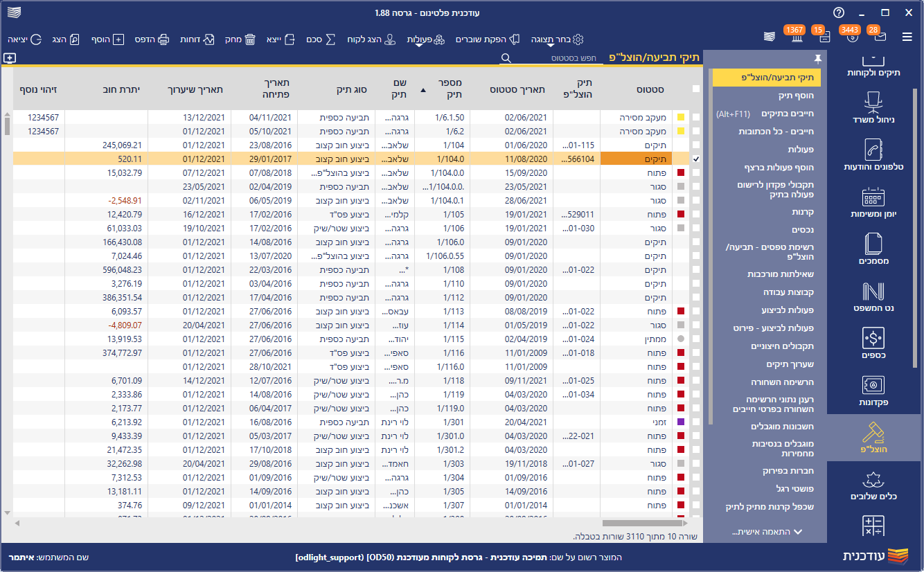Toggle checkbox of row with case 1/6.1.50
Screen dimensions: 924x572
(x=695, y=118)
